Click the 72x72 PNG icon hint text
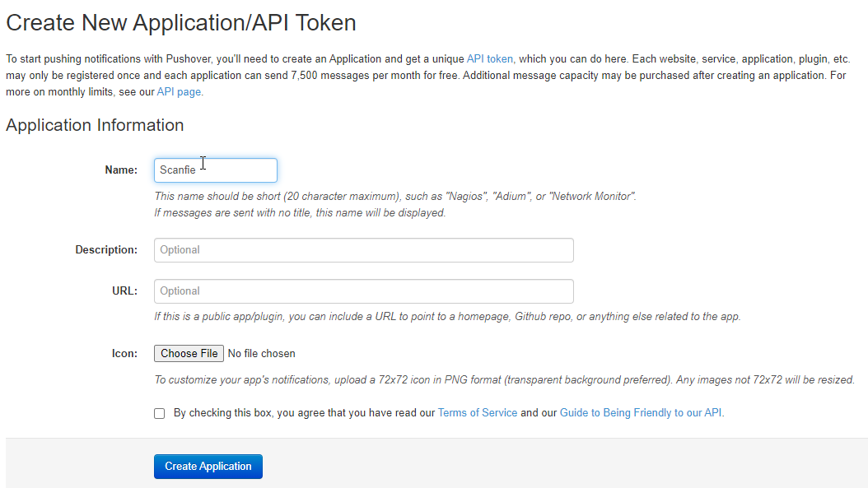The image size is (868, 488). (x=504, y=379)
